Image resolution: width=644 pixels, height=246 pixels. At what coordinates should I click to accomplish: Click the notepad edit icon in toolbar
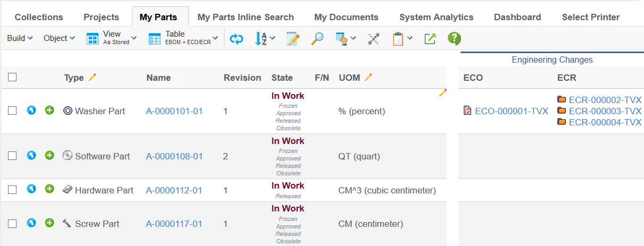[292, 39]
